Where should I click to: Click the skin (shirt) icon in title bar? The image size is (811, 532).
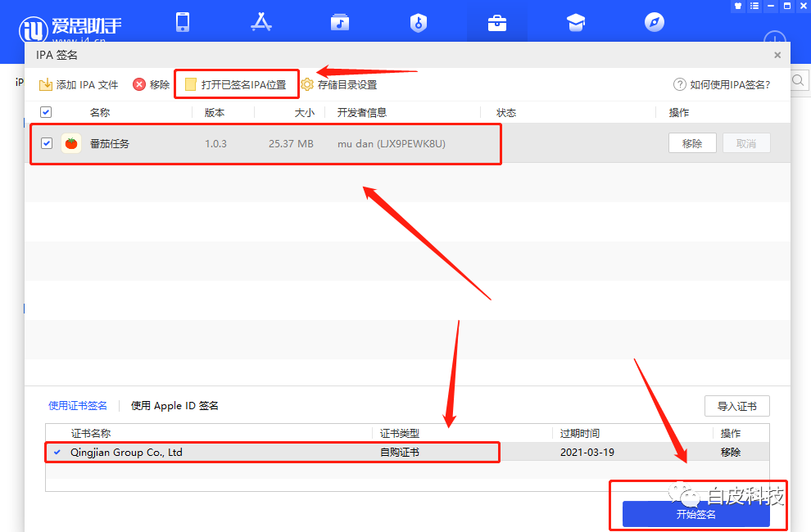tap(738, 6)
